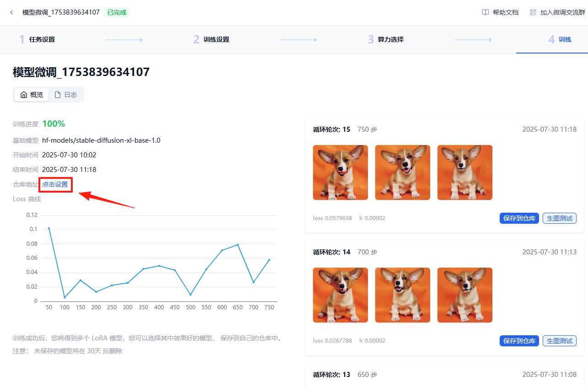Go back using the left chevron
Viewport: 588px width, 387px height.
coord(11,12)
